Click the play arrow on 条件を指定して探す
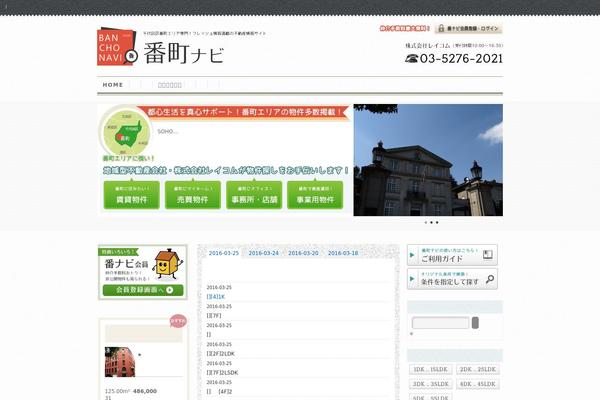 click(412, 279)
